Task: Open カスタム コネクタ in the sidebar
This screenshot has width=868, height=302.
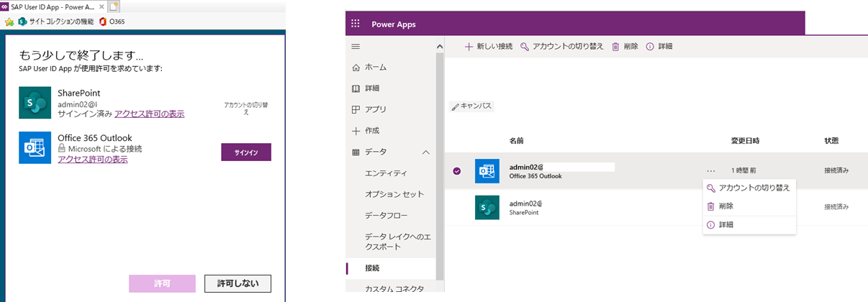Action: tap(394, 289)
